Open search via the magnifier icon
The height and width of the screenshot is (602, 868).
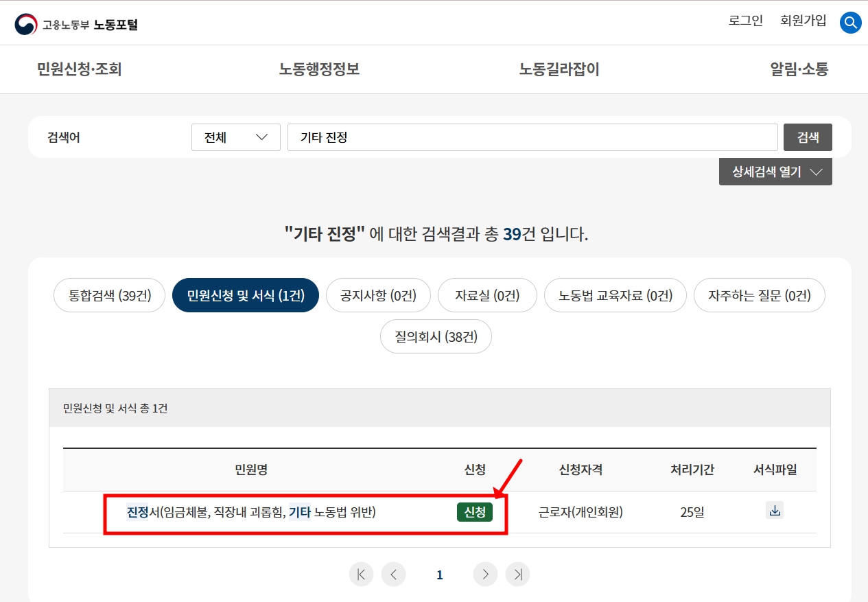tap(850, 22)
